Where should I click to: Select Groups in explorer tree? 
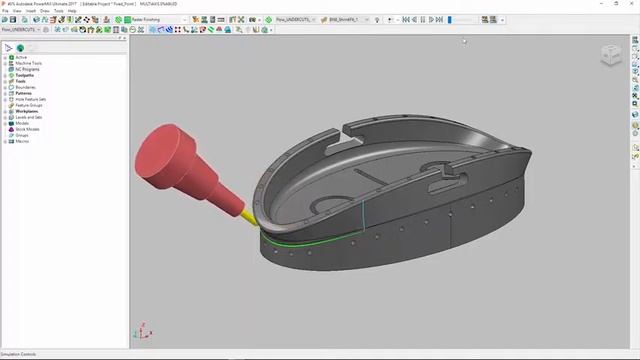22,135
